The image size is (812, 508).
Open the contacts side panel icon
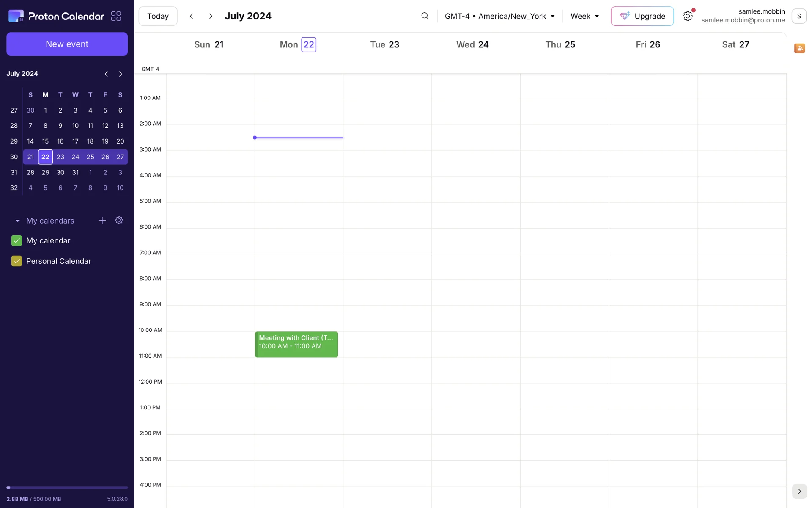coord(799,48)
